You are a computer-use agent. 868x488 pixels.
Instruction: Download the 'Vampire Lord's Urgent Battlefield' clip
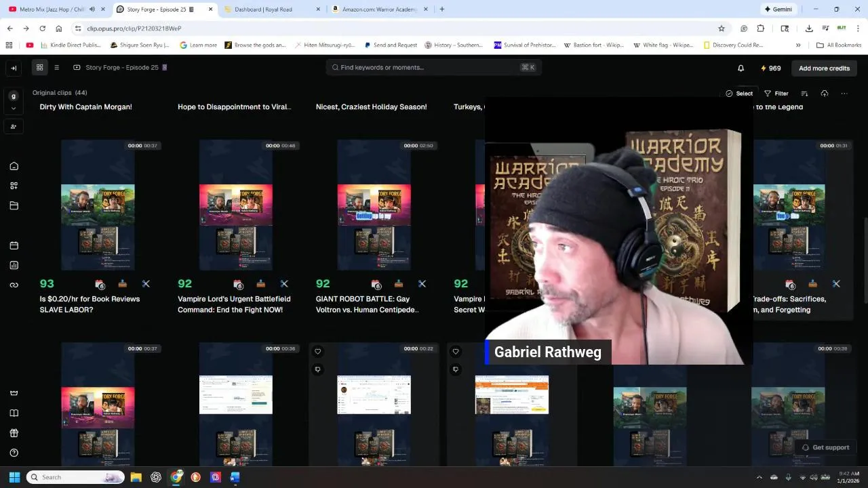pos(261,284)
